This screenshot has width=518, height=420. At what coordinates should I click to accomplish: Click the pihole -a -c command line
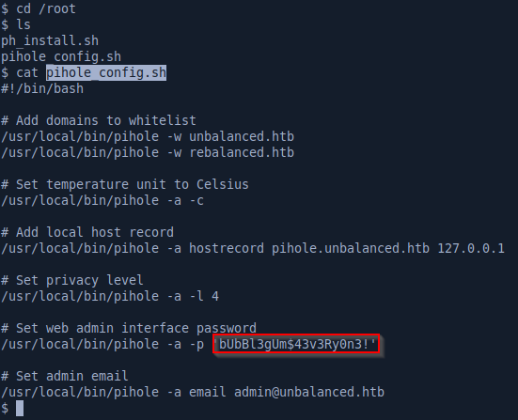coord(102,201)
